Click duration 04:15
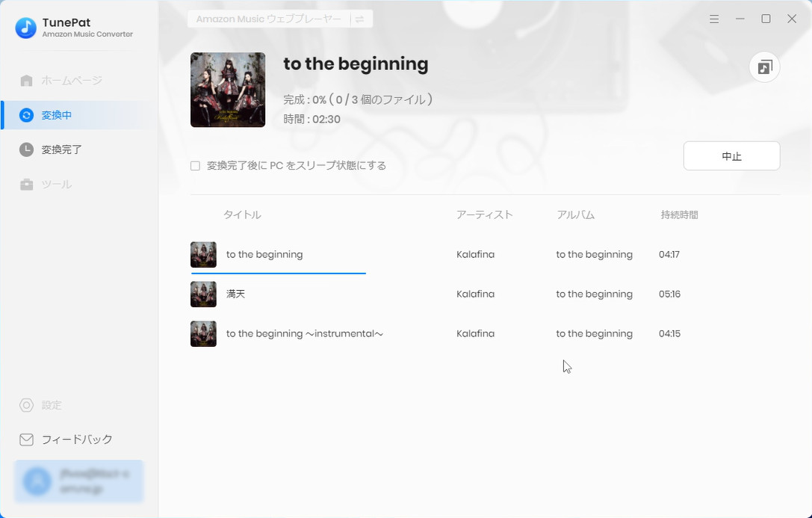Image resolution: width=812 pixels, height=518 pixels. tap(669, 333)
